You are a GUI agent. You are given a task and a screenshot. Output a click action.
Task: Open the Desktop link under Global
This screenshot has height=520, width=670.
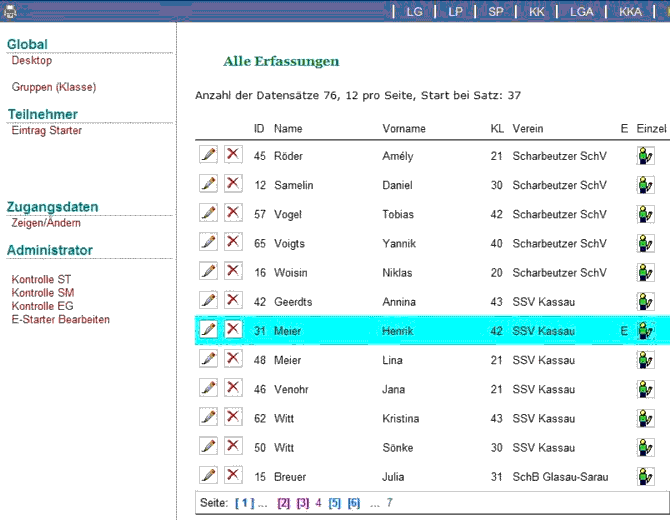coord(32,61)
